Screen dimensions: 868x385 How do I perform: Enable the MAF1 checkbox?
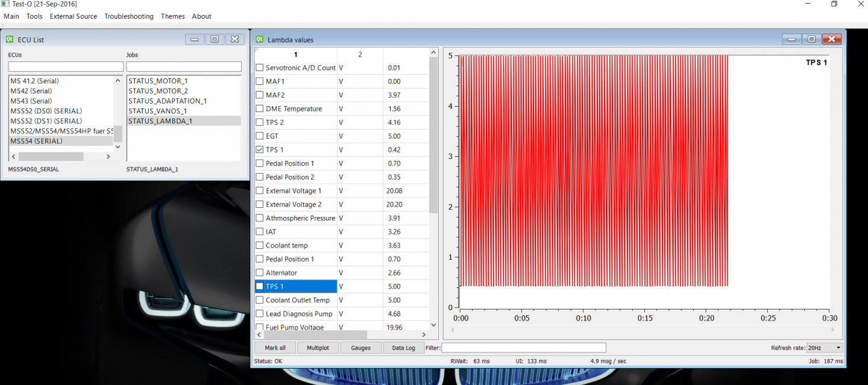click(x=260, y=81)
